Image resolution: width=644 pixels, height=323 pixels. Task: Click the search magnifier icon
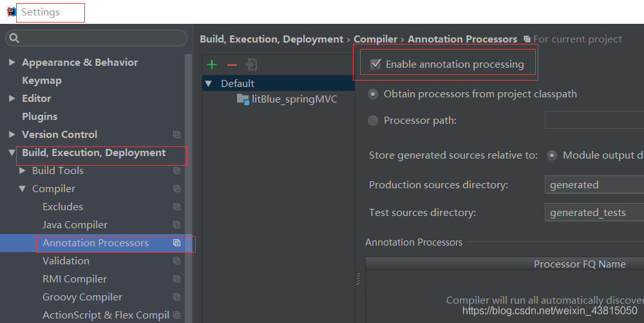(x=14, y=38)
